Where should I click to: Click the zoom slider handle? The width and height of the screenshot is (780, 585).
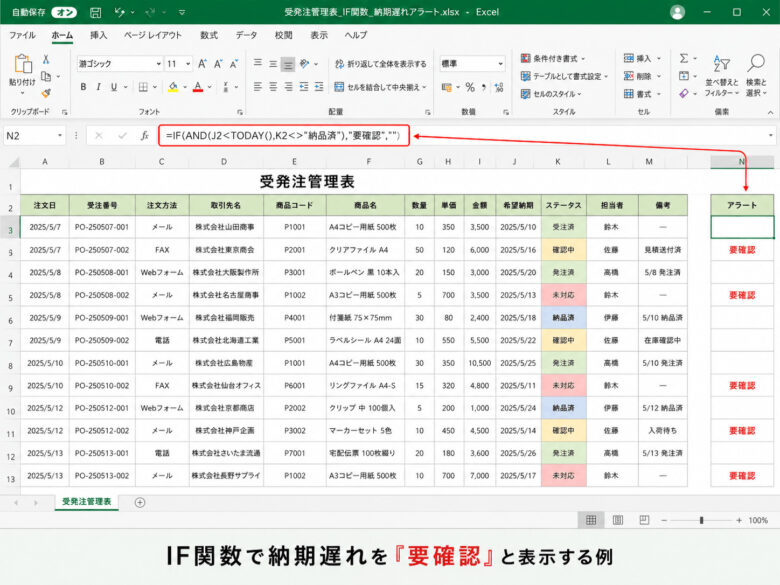tap(701, 520)
